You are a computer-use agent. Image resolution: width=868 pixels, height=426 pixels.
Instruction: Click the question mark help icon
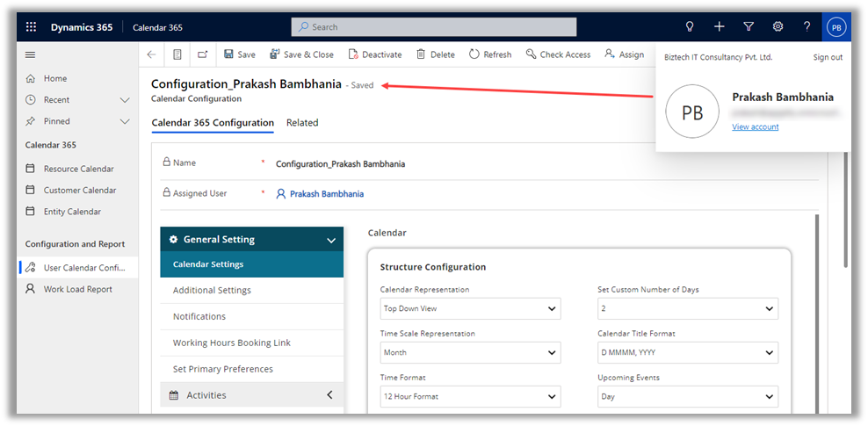(807, 27)
